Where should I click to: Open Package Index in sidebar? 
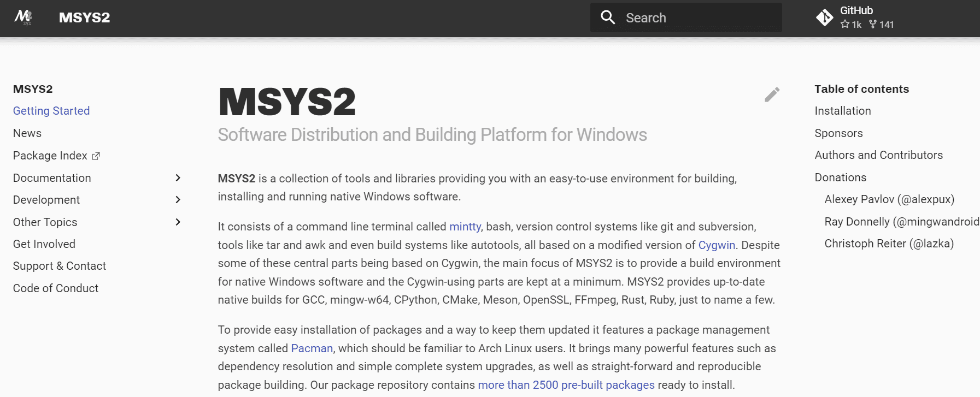(x=50, y=156)
